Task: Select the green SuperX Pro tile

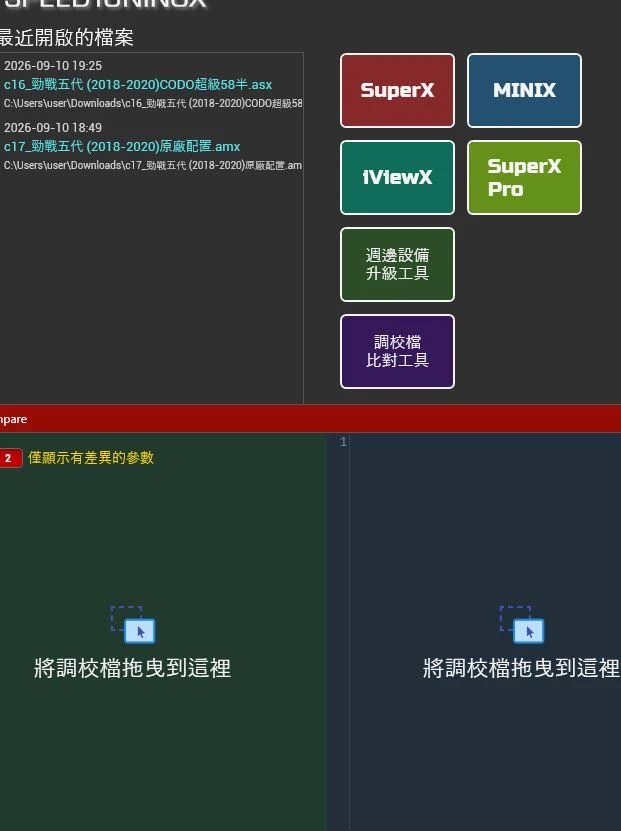Action: click(524, 178)
